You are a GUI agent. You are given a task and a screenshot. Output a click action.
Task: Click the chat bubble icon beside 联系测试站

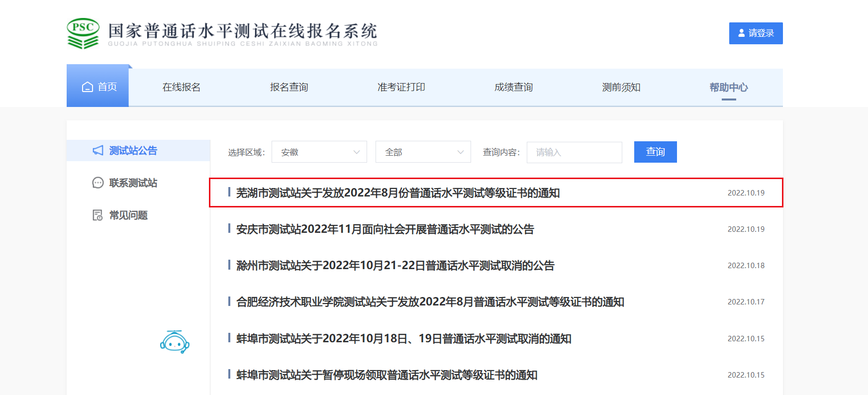tap(98, 183)
